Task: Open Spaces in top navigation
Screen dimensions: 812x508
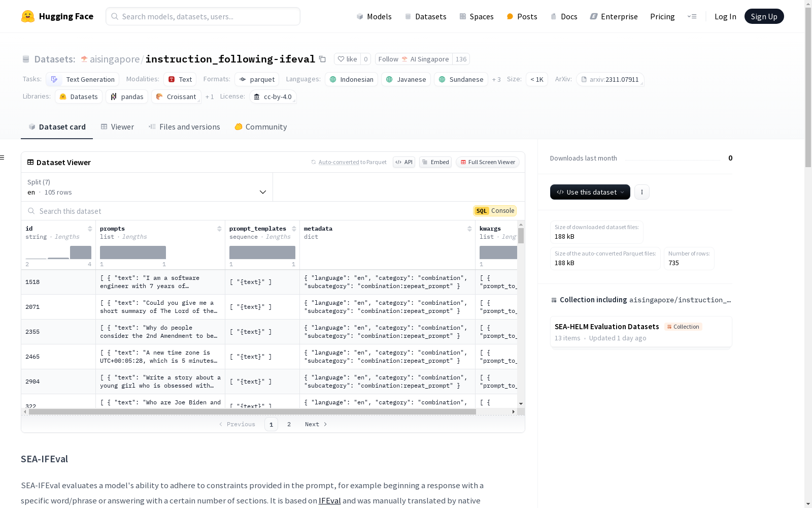Action: pyautogui.click(x=477, y=16)
